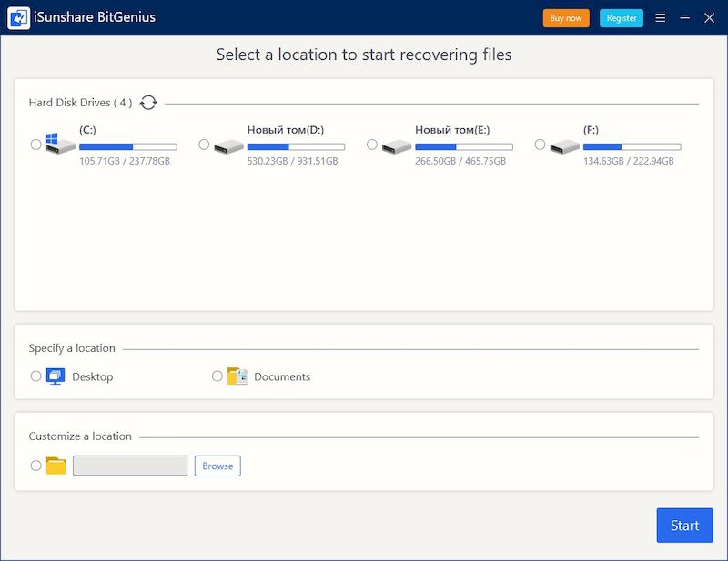Choose the Documents location radio button
Screen dimensions: 728x561
217,376
